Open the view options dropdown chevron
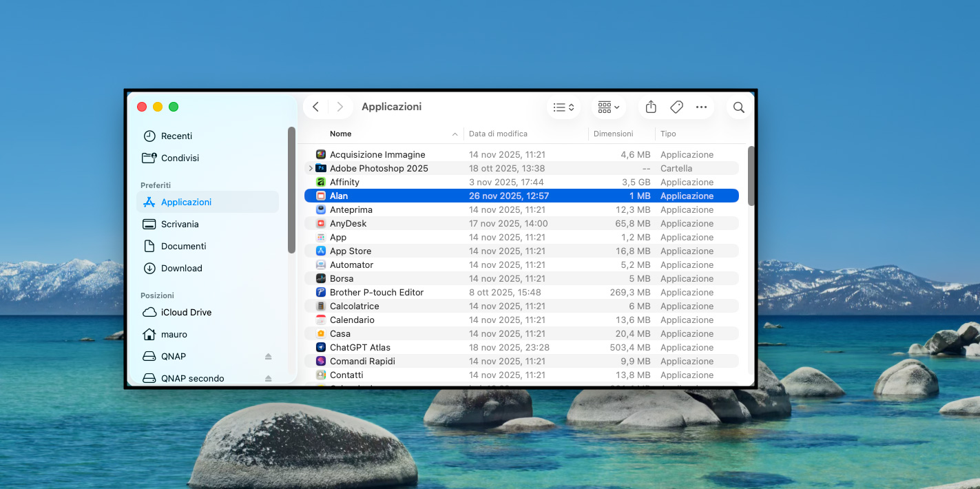980x489 pixels. tap(570, 107)
